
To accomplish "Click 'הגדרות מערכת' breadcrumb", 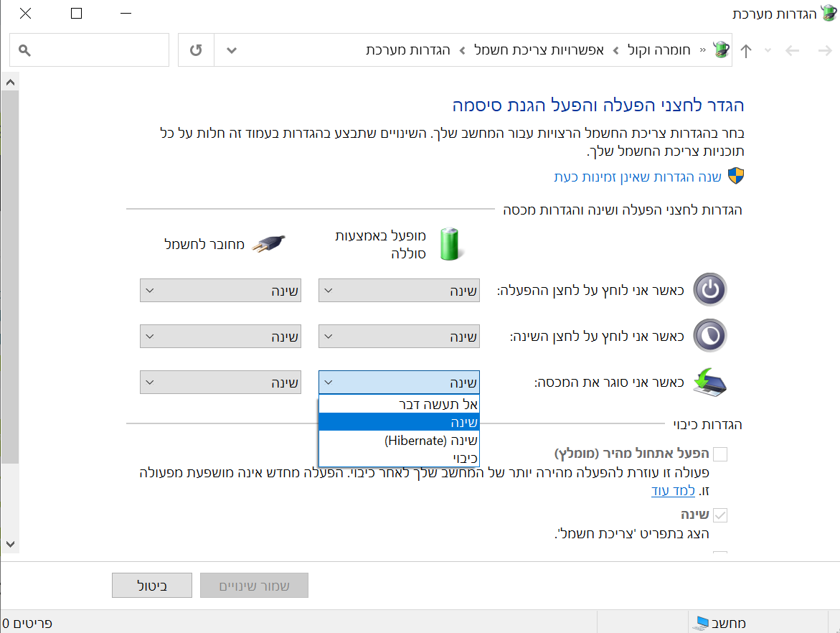I will 408,50.
